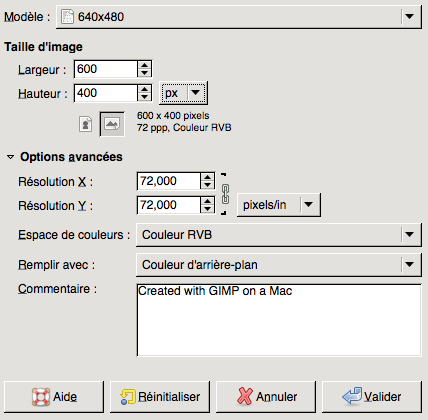
Task: Open the pixels/in resolution unit dropdown
Action: coord(279,205)
